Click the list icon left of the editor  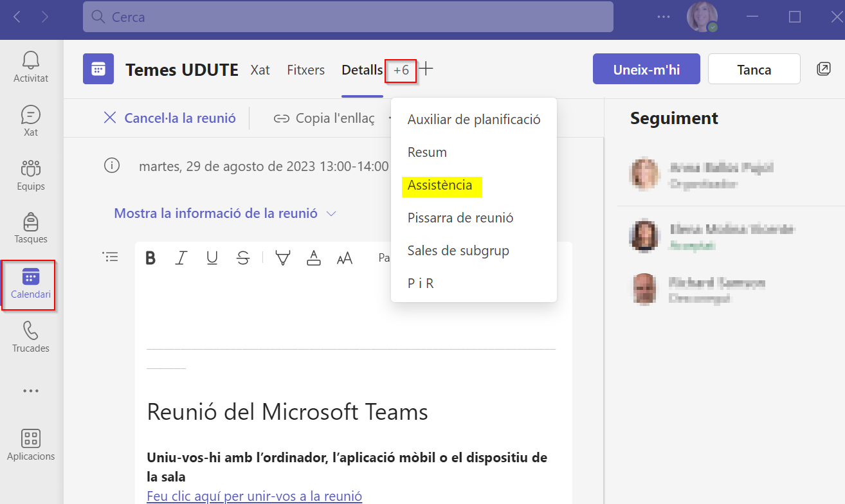(x=111, y=256)
